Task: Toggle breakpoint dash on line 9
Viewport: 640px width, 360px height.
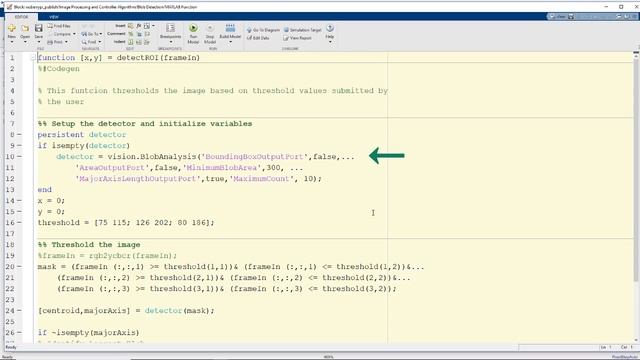Action: click(x=19, y=146)
